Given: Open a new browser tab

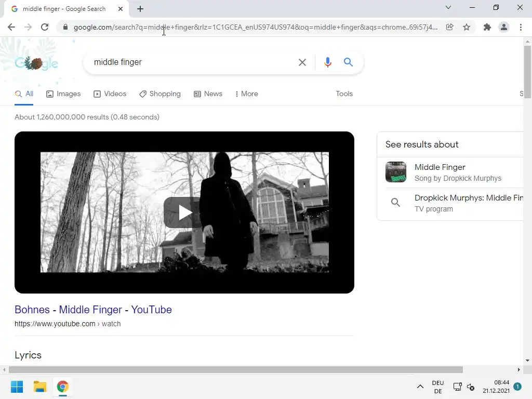Looking at the screenshot, I should [140, 9].
